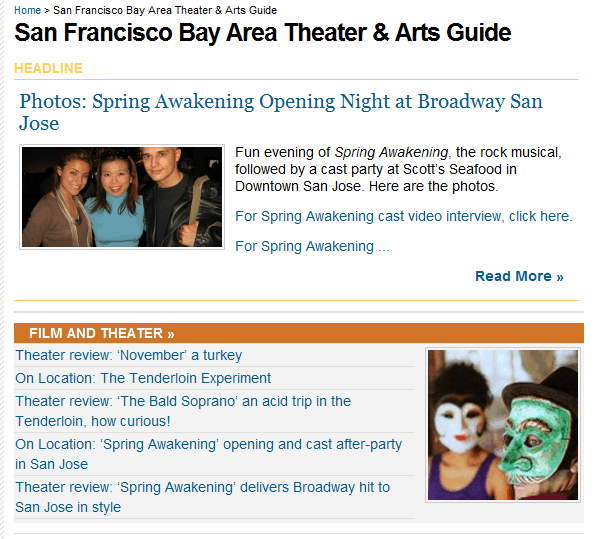594x539 pixels.
Task: Open 'The Bald Soprano' theater review link
Action: [183, 411]
